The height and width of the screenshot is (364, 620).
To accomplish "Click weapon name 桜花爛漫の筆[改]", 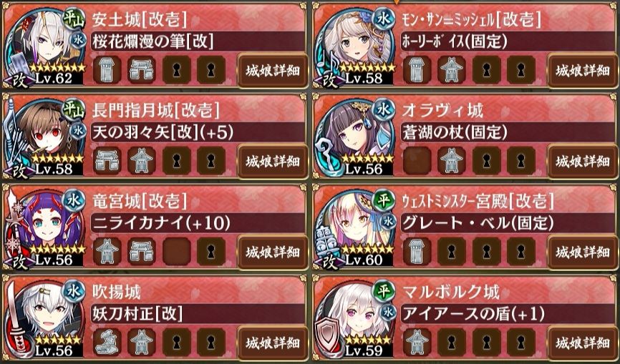I will (x=153, y=41).
